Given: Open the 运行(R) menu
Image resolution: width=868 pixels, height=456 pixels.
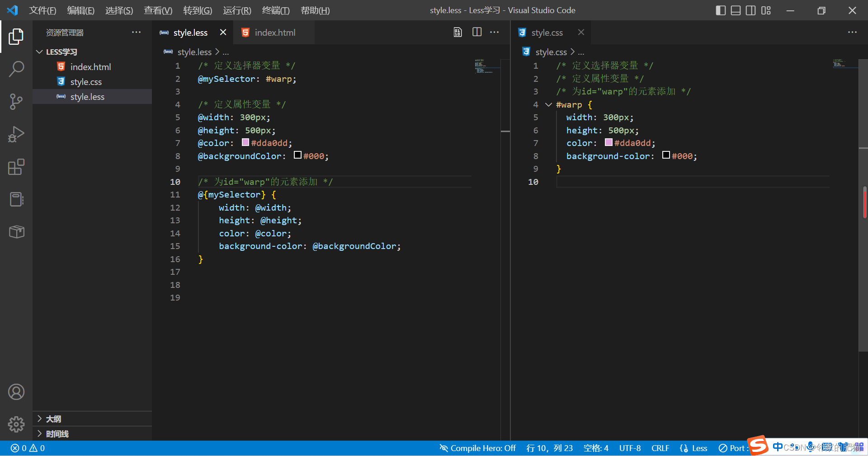Looking at the screenshot, I should [x=237, y=10].
